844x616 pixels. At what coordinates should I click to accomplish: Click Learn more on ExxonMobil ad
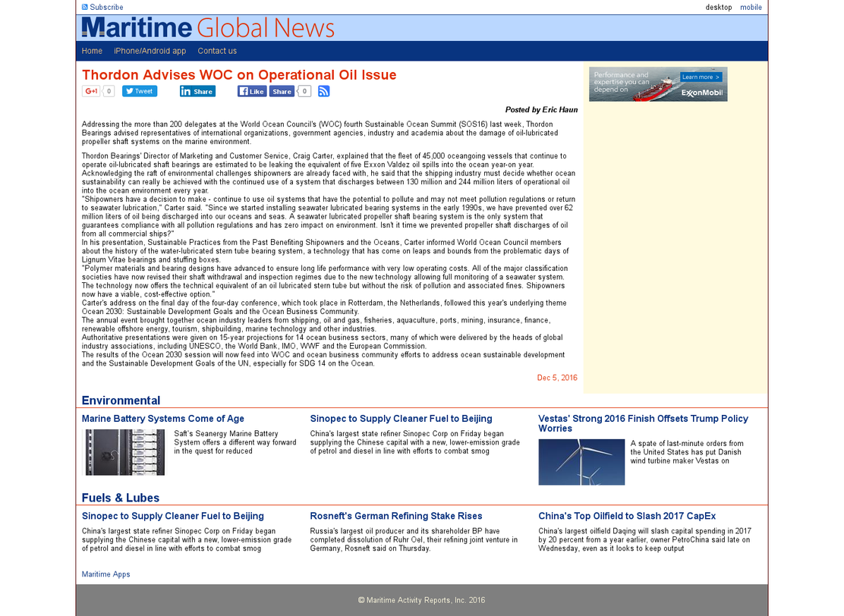(x=701, y=77)
